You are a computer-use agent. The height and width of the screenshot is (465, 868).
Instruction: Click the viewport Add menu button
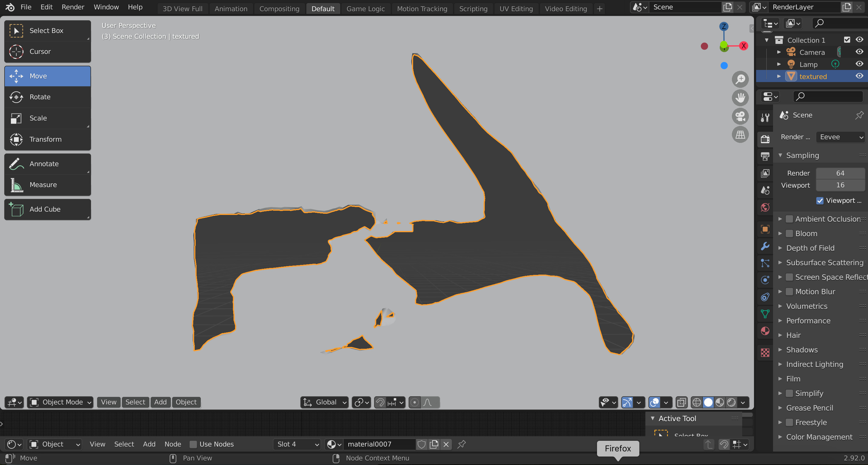[x=160, y=402]
